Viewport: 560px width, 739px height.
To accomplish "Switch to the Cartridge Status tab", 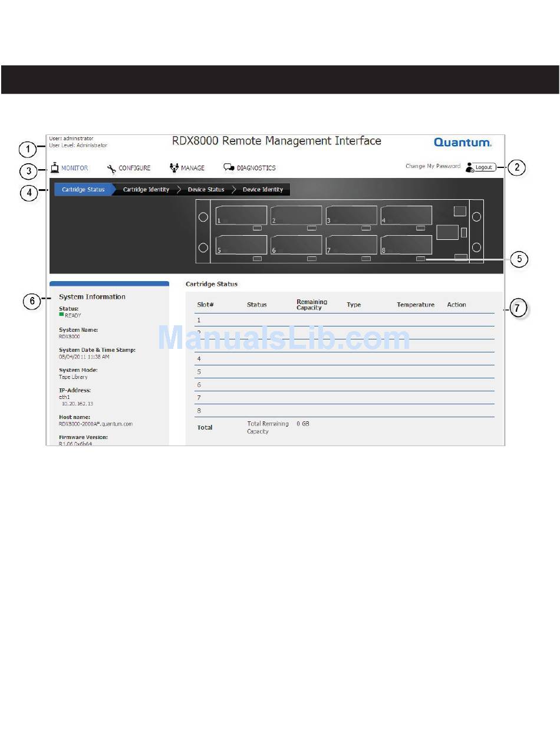I will pyautogui.click(x=83, y=190).
